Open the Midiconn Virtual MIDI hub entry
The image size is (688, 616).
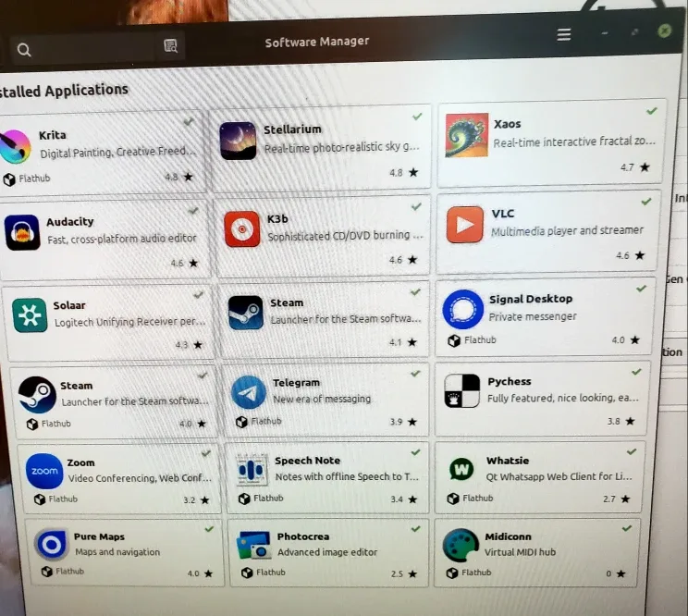pyautogui.click(x=536, y=552)
